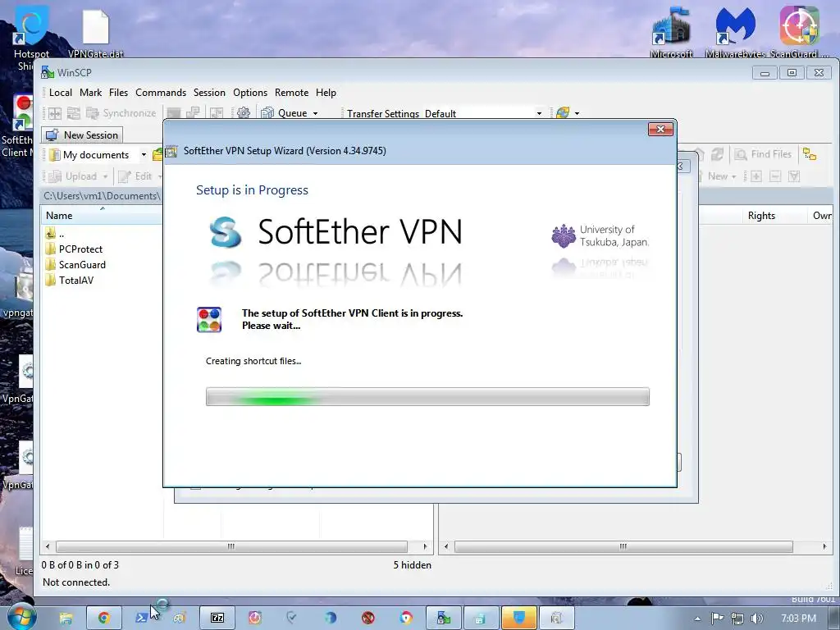The image size is (840, 630).
Task: Click the filter icon in remote toolbar
Action: tap(794, 176)
